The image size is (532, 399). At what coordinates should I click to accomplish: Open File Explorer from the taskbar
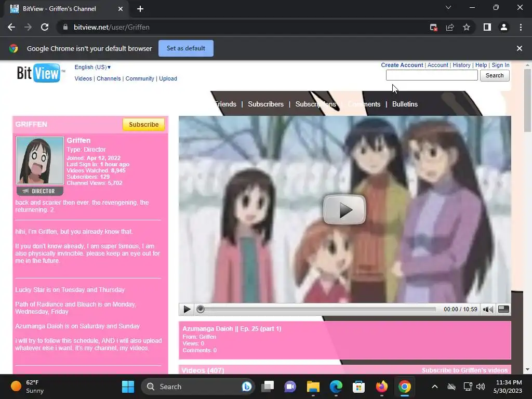point(313,387)
